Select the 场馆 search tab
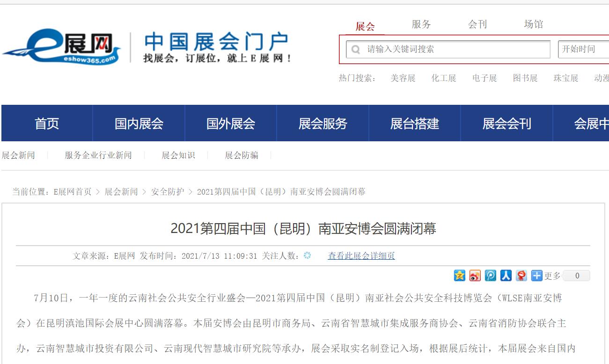 coord(533,24)
